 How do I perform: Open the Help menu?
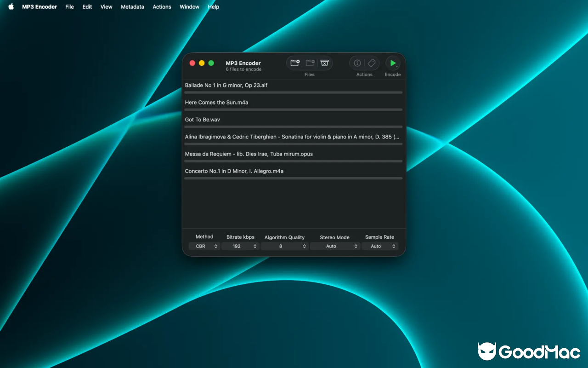click(213, 6)
